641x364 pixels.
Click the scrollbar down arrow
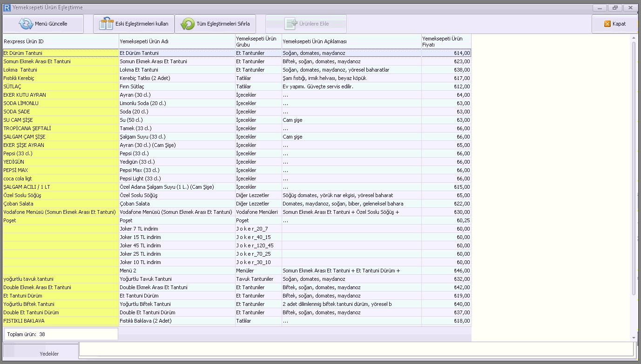(x=634, y=338)
